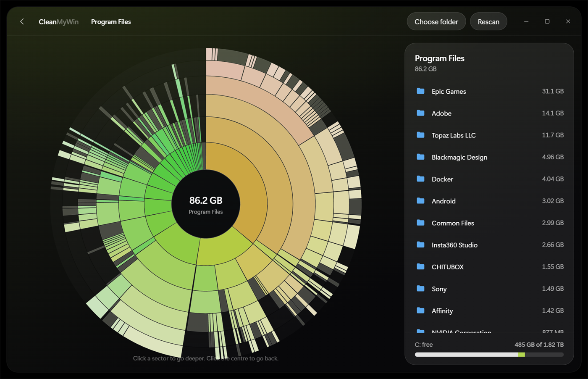Rescan the Program Files folder
This screenshot has width=588, height=379.
pyautogui.click(x=488, y=22)
